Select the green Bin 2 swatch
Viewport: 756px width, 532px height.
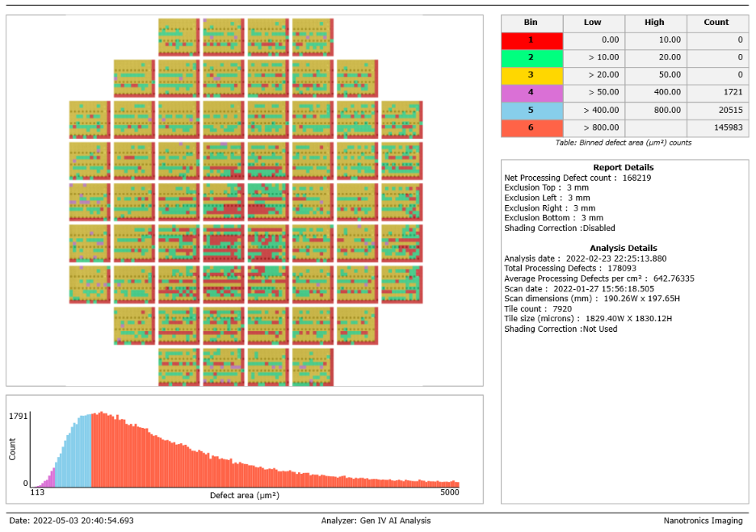point(531,57)
